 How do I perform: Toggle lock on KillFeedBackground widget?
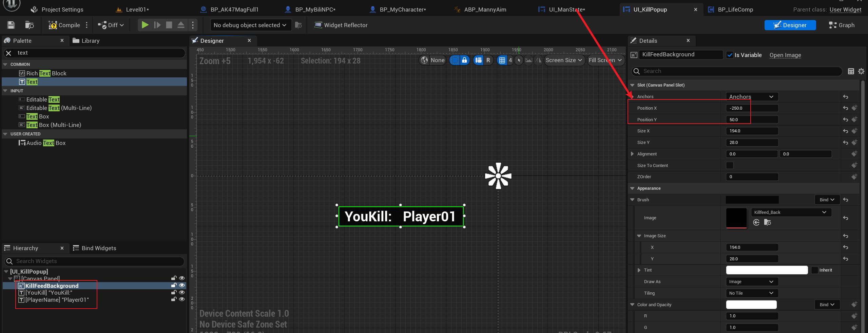pos(174,285)
